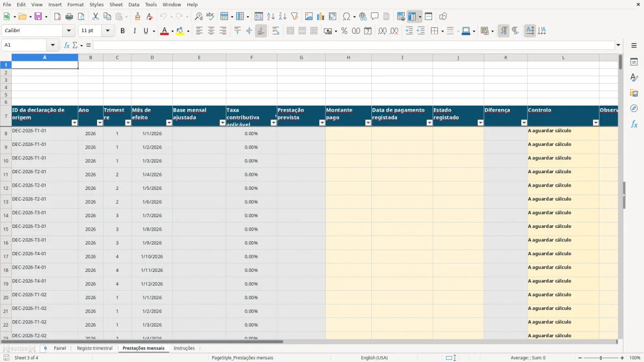Select column D header

pyautogui.click(x=152, y=57)
